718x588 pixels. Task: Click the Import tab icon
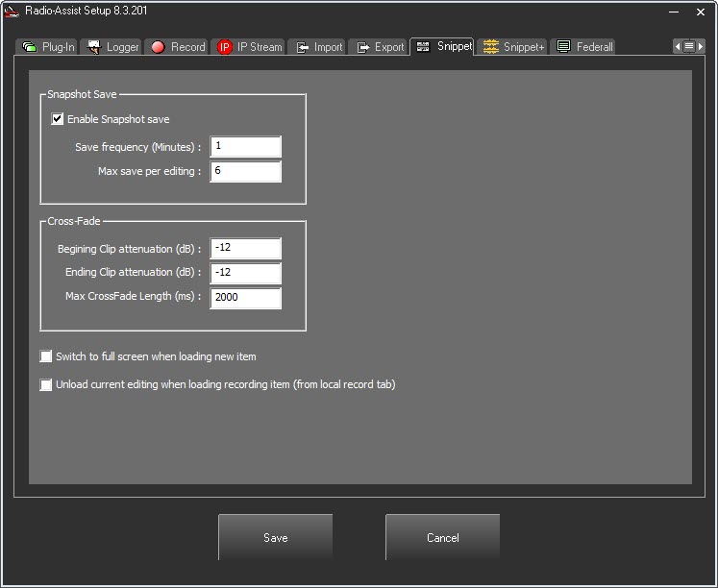(x=302, y=47)
